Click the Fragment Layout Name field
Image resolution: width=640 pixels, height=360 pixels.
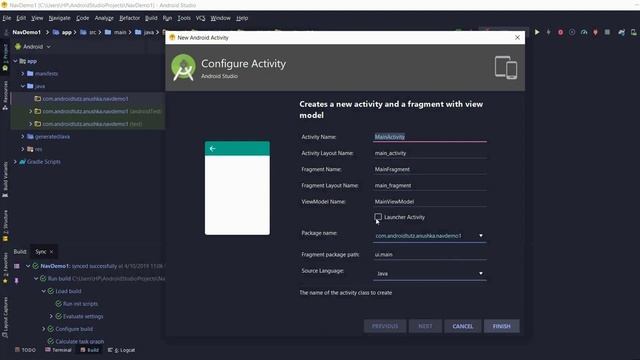pos(429,185)
